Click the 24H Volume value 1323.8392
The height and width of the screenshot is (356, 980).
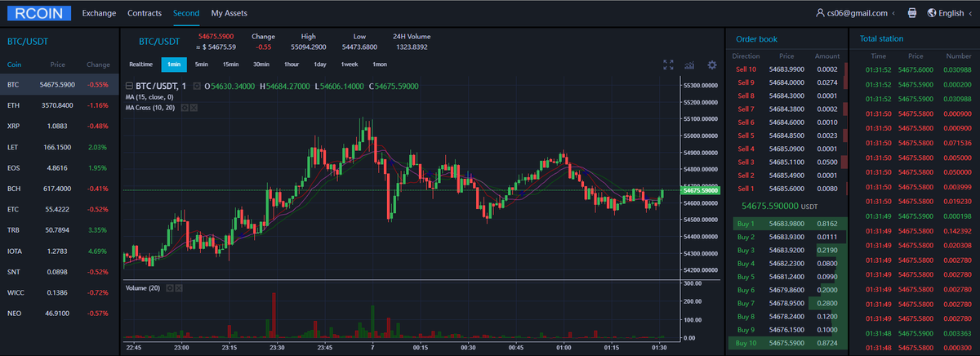(412, 47)
